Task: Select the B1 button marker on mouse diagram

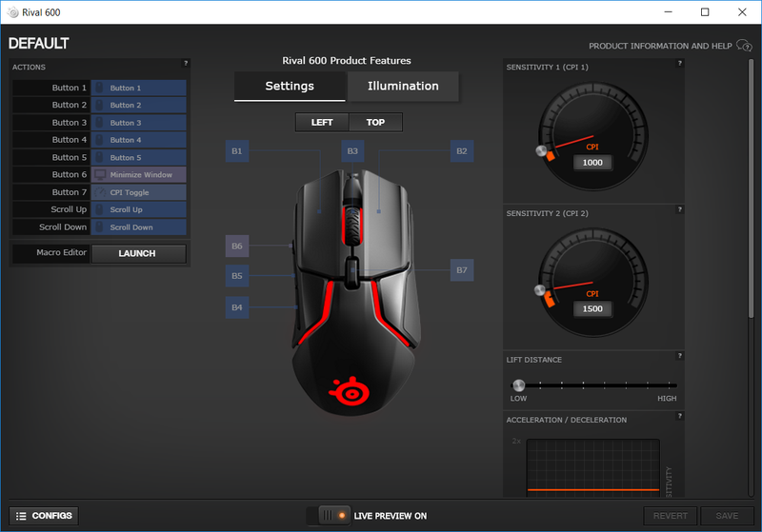Action: pyautogui.click(x=237, y=151)
